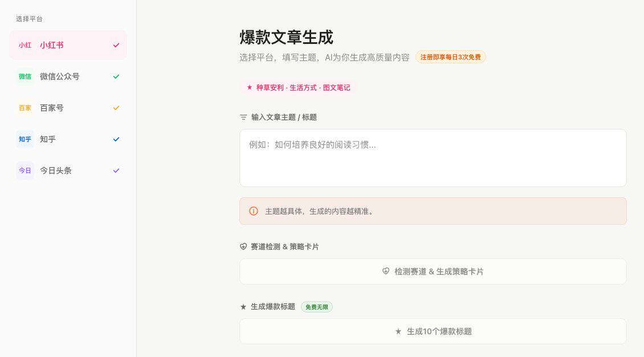The image size is (644, 357).
Task: Toggle the orange checkmark beside 百家号
Action: click(x=116, y=108)
